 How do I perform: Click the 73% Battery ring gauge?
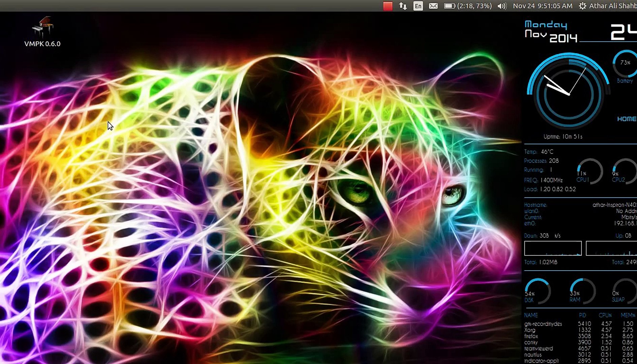[625, 64]
